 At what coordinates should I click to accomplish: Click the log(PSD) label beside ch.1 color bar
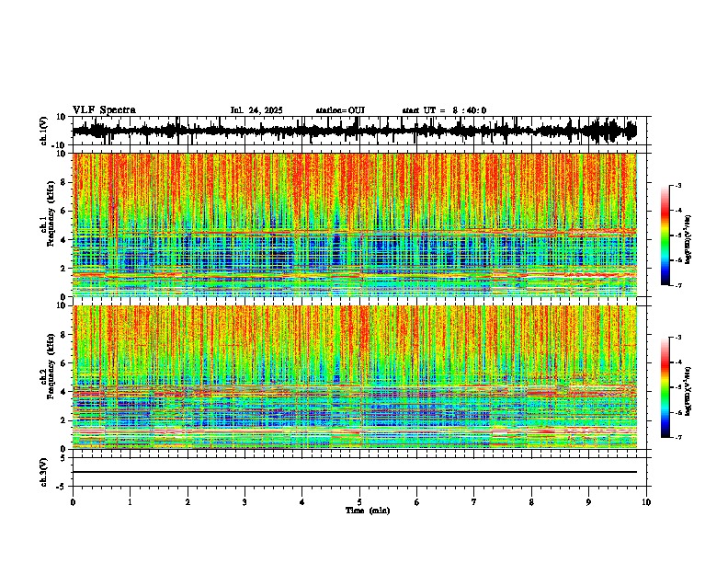pos(688,240)
